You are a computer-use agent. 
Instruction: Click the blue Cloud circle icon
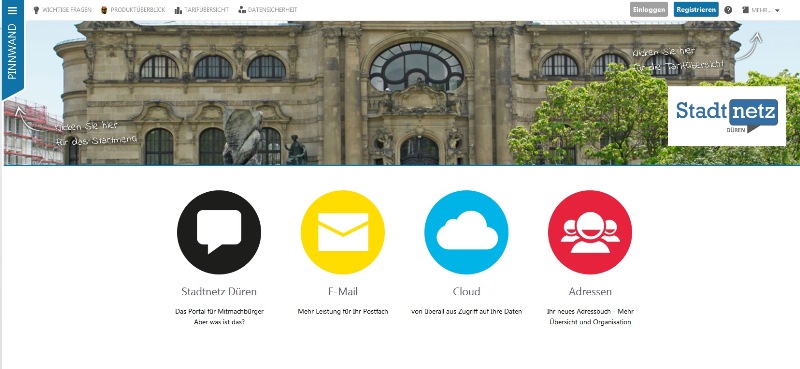point(466,232)
